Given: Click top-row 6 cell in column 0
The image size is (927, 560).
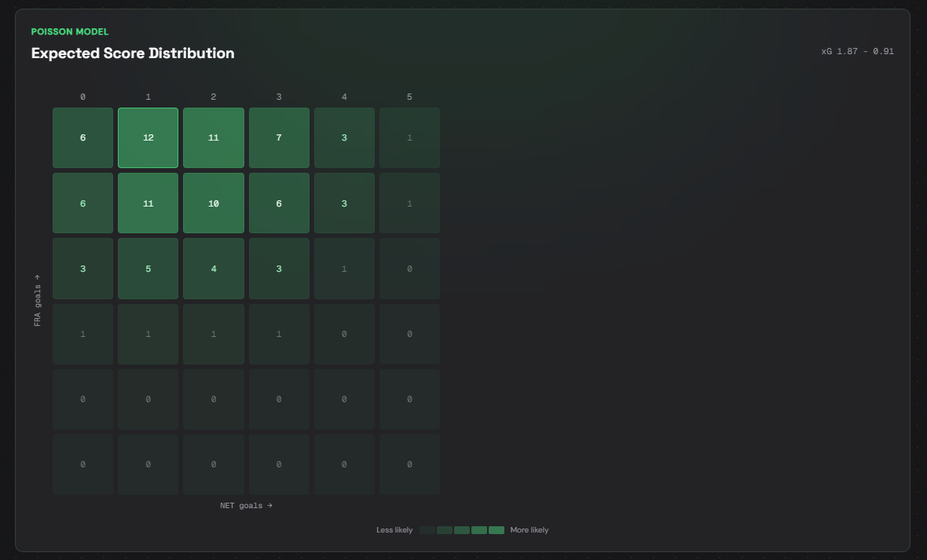Looking at the screenshot, I should click(82, 137).
